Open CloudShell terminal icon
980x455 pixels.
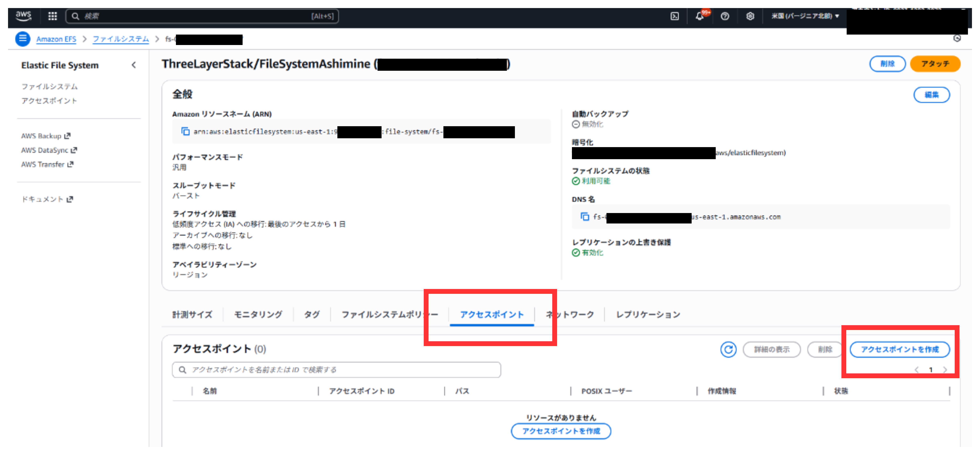[675, 16]
